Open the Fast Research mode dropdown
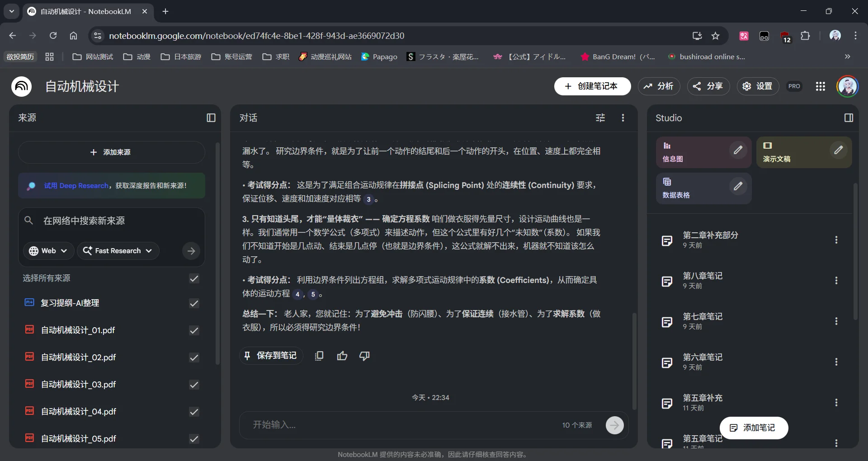 click(118, 251)
